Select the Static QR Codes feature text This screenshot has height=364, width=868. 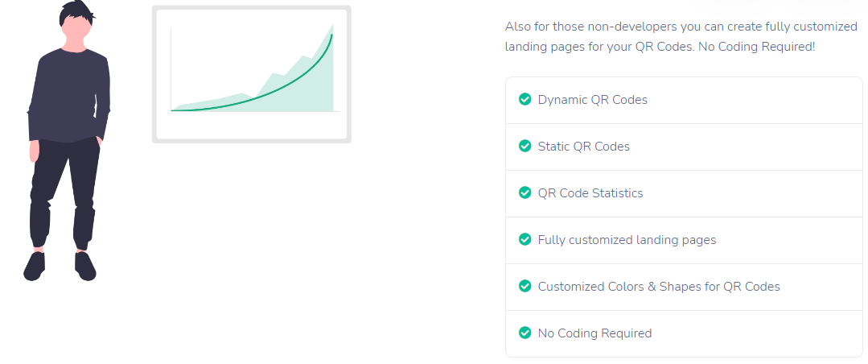click(x=583, y=147)
